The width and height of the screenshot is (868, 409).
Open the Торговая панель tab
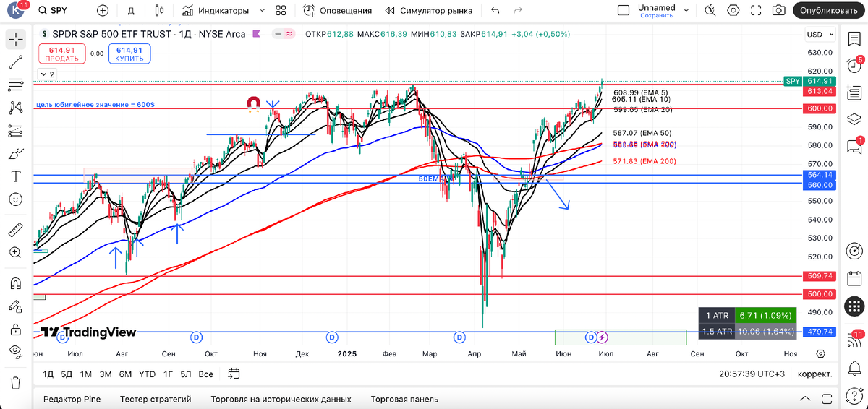404,399
